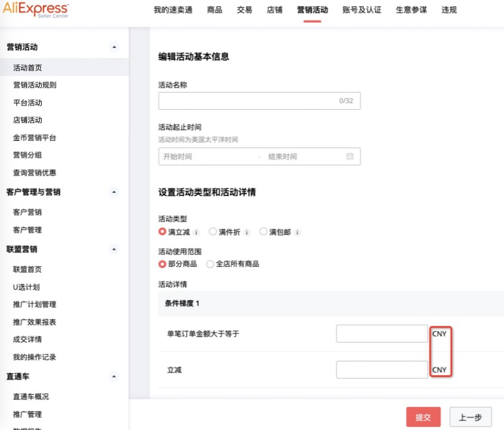Open 推广效果报表 in sidebar

point(35,322)
